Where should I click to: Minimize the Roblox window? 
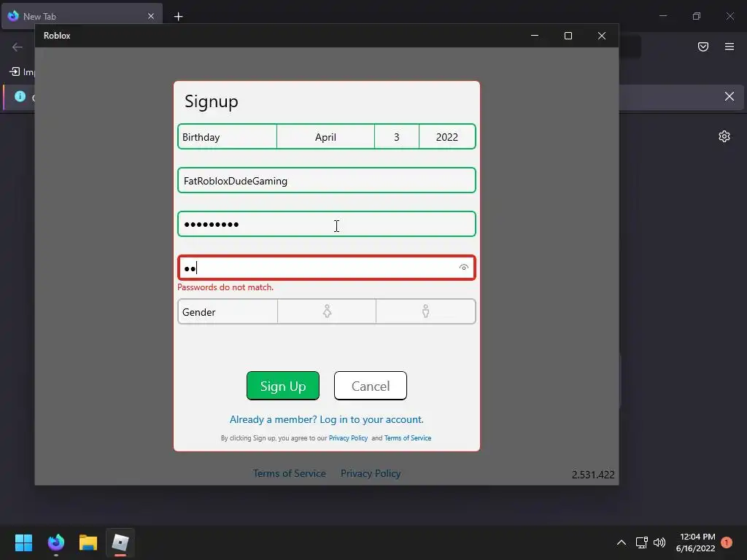pos(535,36)
